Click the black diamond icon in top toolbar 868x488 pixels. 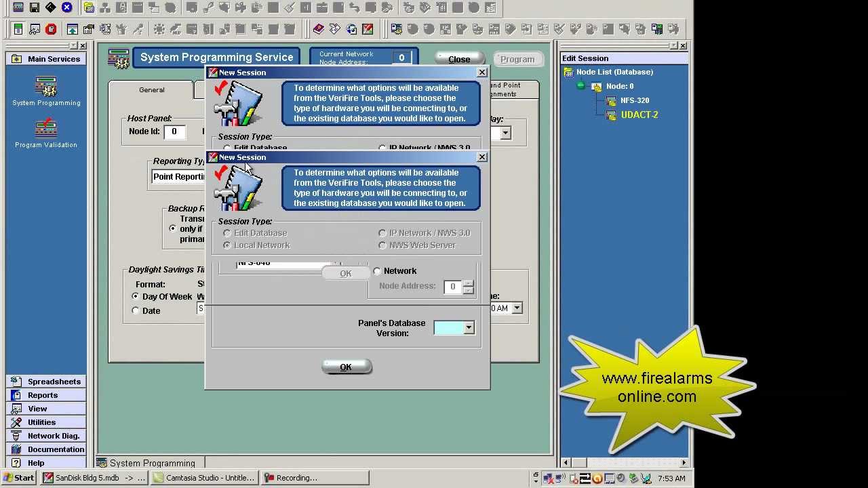pos(51,8)
